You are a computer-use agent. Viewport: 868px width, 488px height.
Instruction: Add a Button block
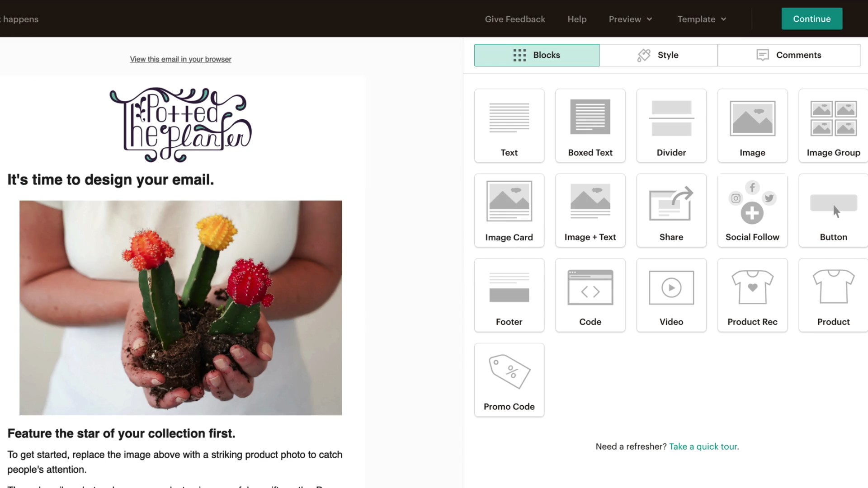click(x=833, y=210)
